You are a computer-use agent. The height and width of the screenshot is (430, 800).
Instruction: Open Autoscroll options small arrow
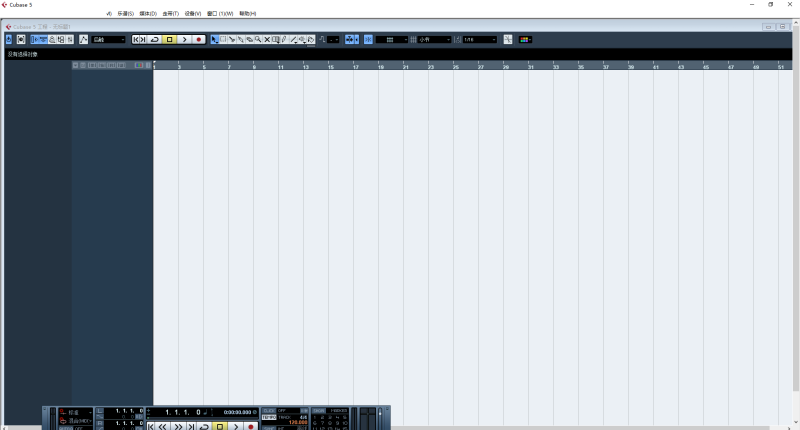[x=357, y=39]
